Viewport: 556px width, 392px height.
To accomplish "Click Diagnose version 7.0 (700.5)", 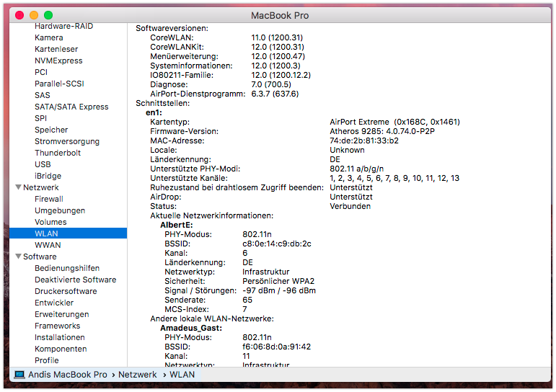I will 271,84.
